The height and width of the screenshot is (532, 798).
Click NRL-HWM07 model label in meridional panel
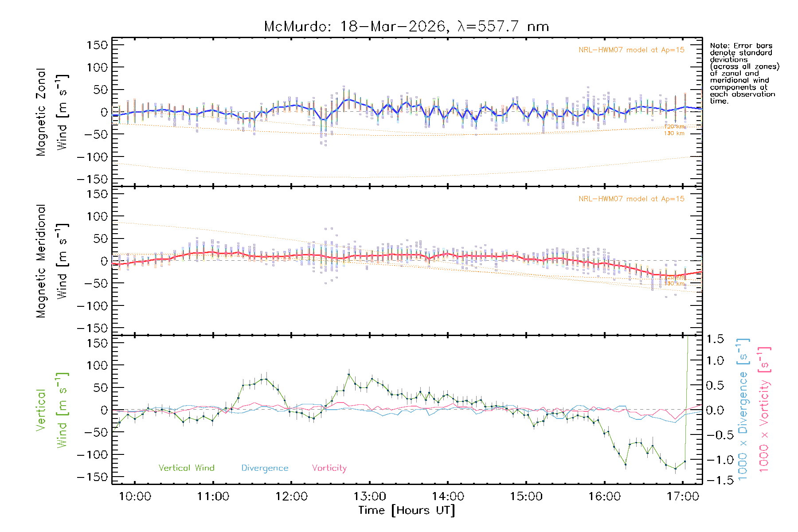pos(631,199)
